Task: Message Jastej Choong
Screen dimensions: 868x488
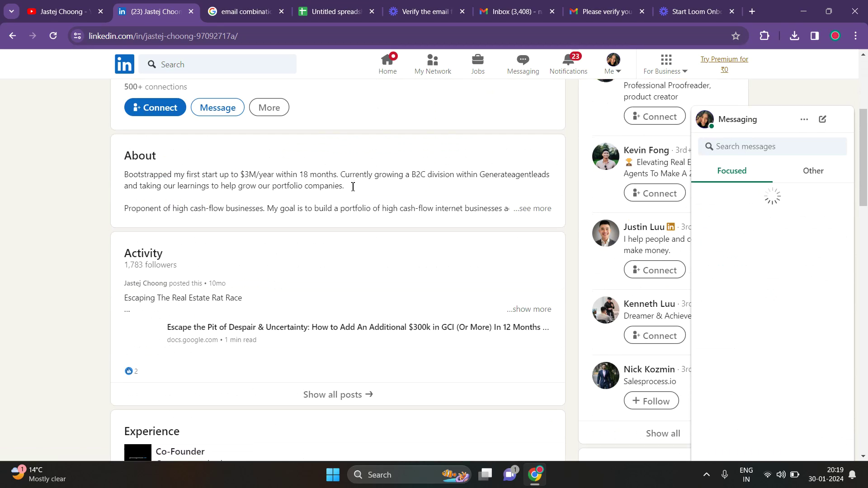Action: click(x=217, y=108)
